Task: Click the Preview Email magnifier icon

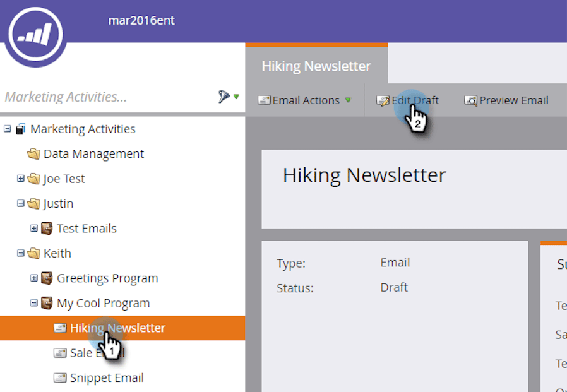Action: pos(470,100)
